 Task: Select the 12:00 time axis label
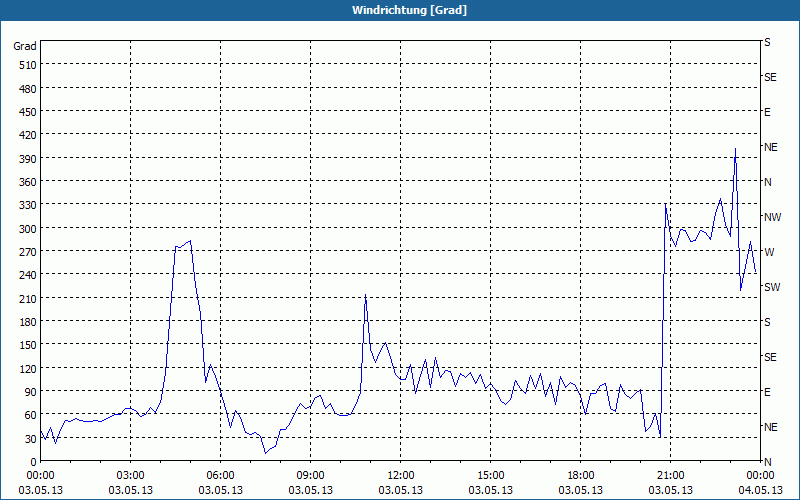(401, 476)
